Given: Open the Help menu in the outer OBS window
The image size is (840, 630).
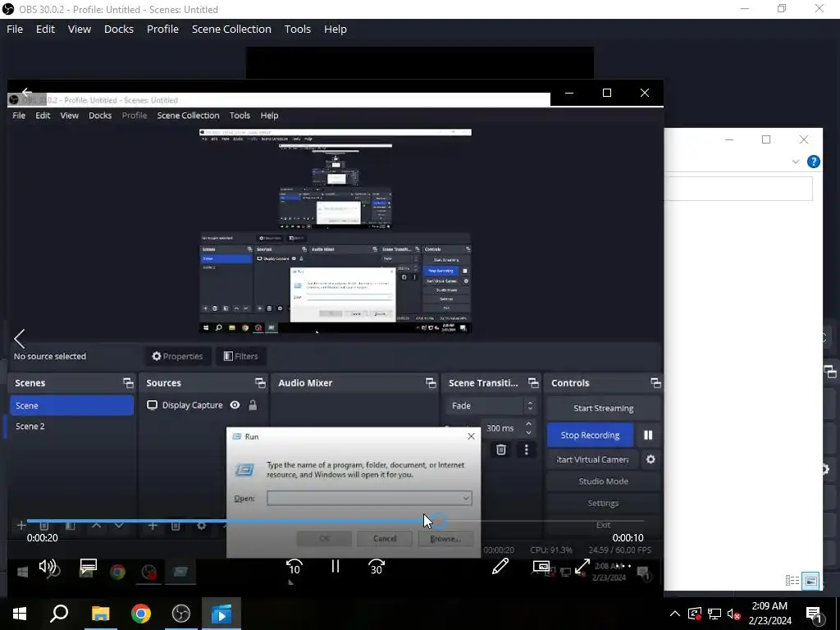Looking at the screenshot, I should tap(336, 29).
